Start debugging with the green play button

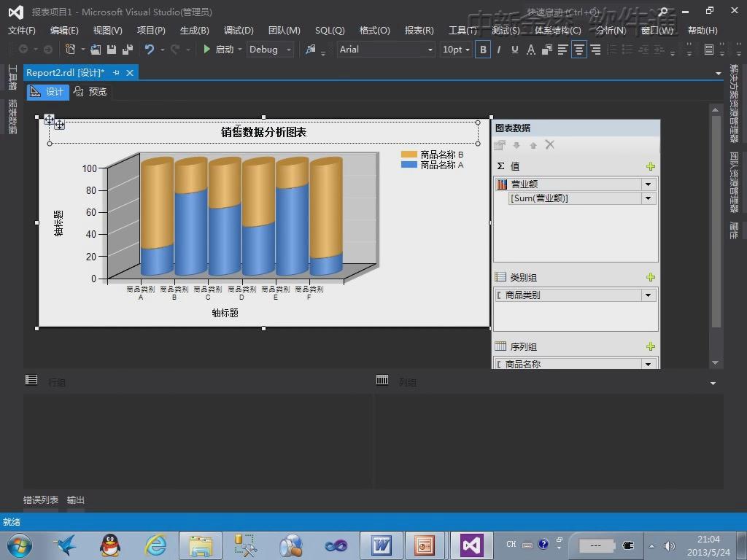coord(206,49)
